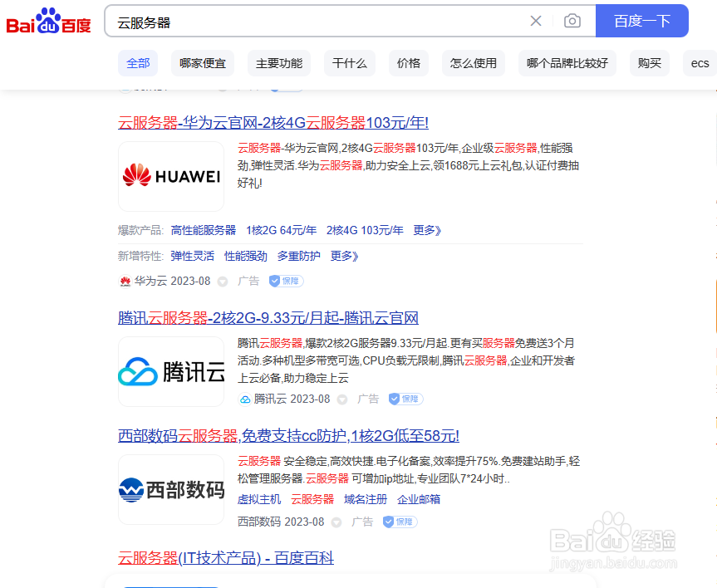Open the 多重防护 feature link
The height and width of the screenshot is (588, 717).
tap(298, 256)
